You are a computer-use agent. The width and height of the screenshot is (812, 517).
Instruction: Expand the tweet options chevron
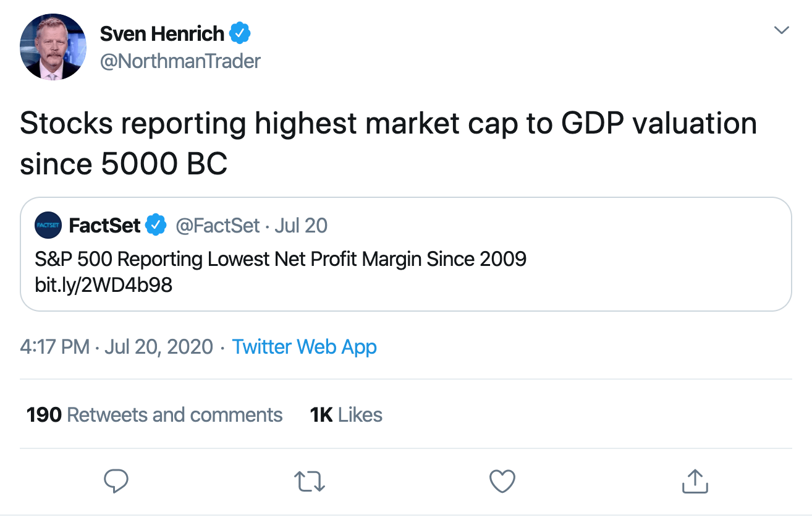pos(782,30)
